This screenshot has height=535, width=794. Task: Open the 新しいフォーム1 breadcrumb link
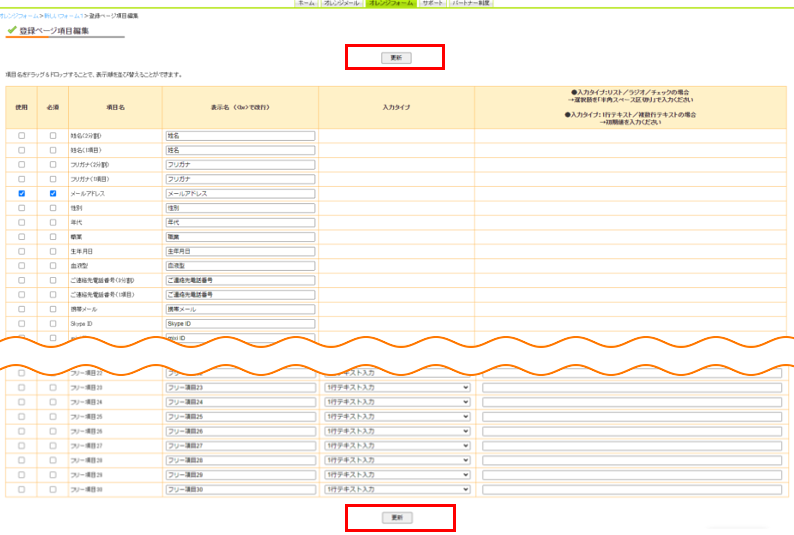[x=64, y=16]
